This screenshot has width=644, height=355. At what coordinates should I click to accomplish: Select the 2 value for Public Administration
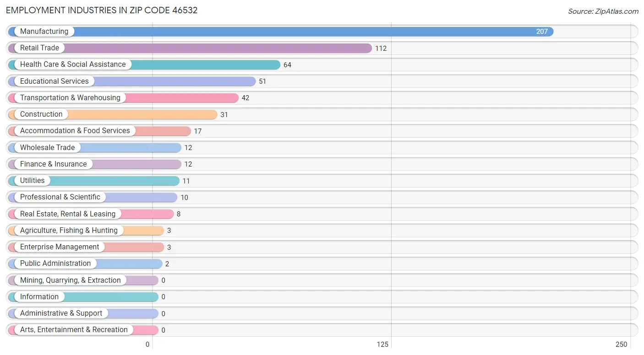click(x=167, y=264)
